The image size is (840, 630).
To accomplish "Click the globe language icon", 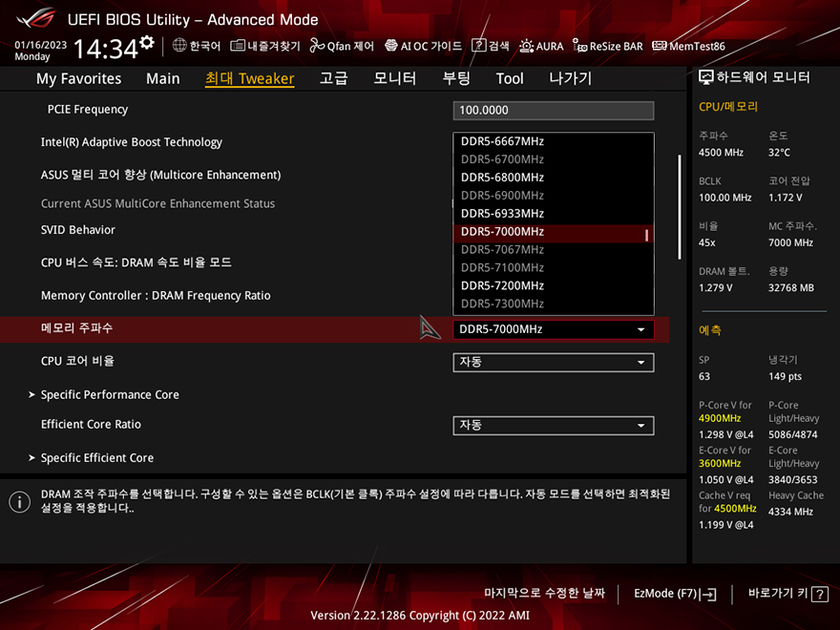I will [x=179, y=46].
